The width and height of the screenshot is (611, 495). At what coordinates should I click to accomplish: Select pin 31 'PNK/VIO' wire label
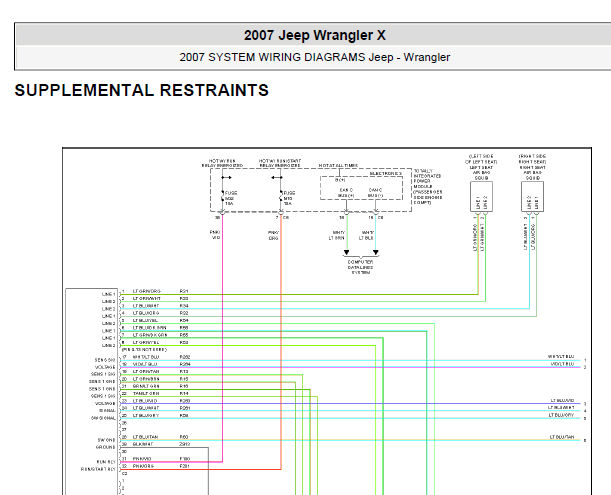142,459
